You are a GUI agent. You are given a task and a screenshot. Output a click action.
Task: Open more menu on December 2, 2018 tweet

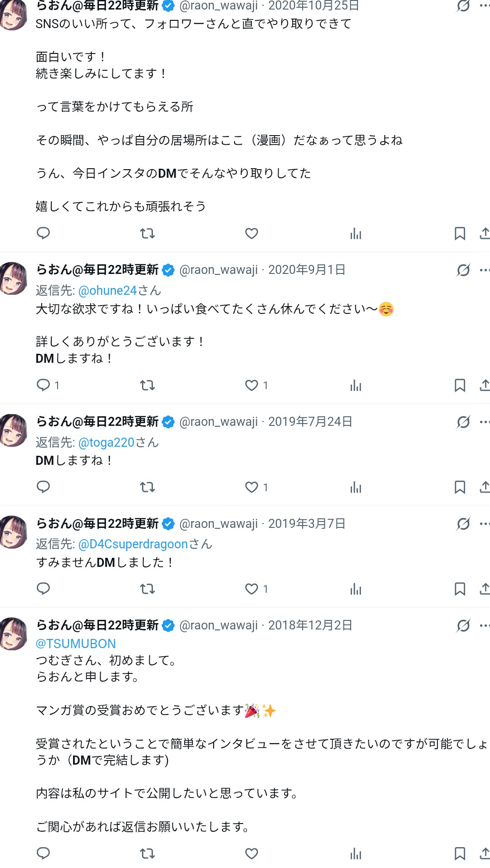click(x=484, y=626)
